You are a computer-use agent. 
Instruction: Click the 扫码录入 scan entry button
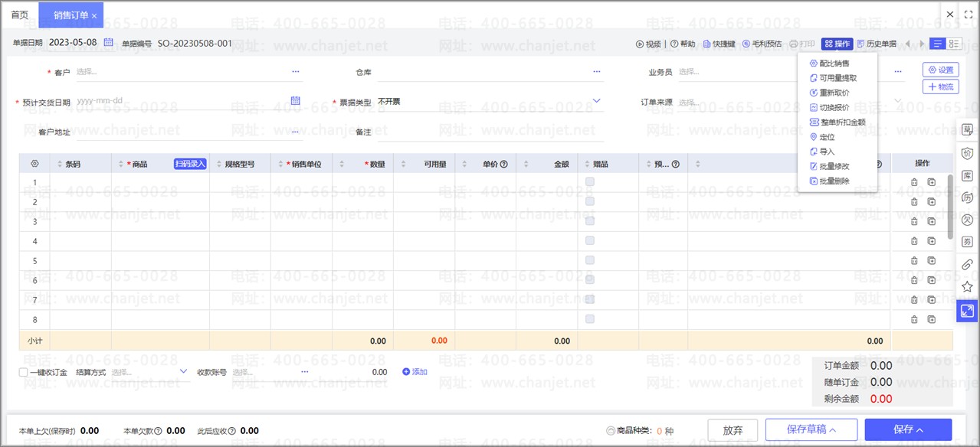pyautogui.click(x=190, y=164)
